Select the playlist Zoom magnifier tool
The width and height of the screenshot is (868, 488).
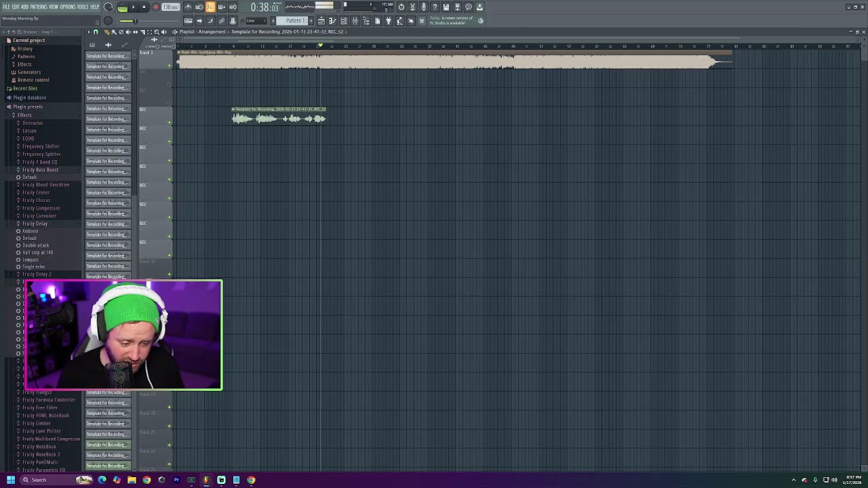pos(157,32)
